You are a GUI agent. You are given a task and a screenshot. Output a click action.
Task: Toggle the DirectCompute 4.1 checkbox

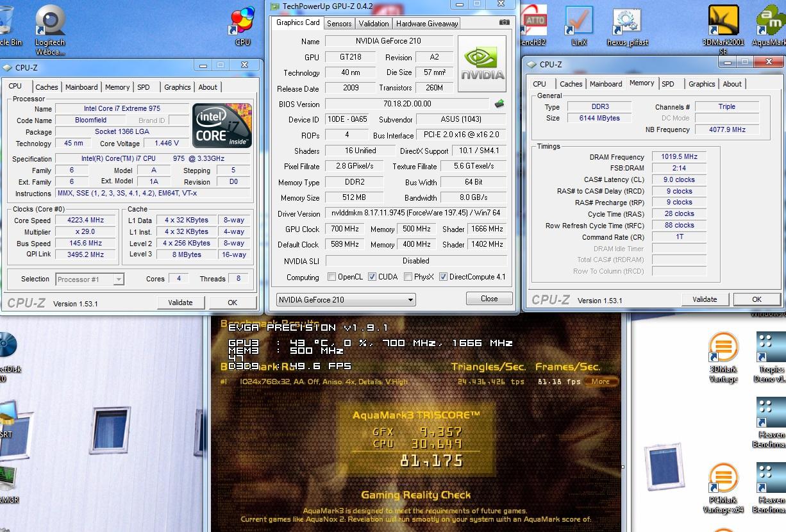click(443, 277)
